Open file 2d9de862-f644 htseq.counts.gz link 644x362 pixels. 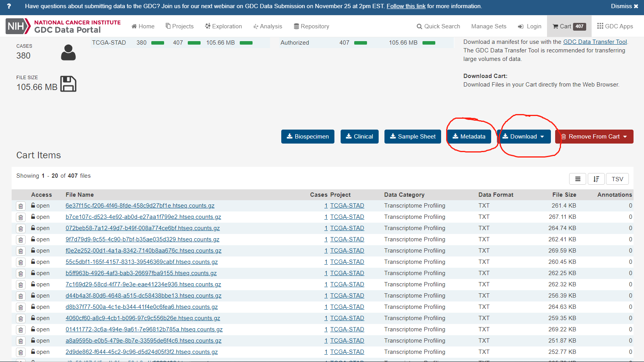142,352
